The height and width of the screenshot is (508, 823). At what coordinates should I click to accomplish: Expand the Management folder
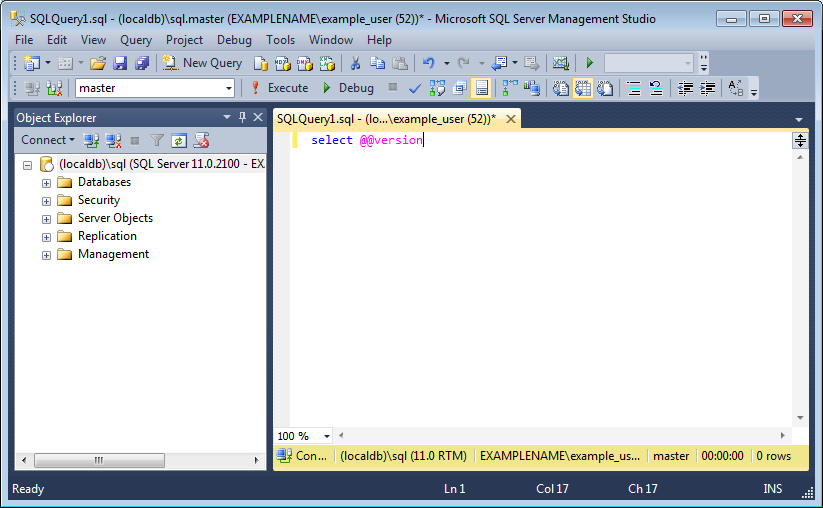(x=46, y=256)
